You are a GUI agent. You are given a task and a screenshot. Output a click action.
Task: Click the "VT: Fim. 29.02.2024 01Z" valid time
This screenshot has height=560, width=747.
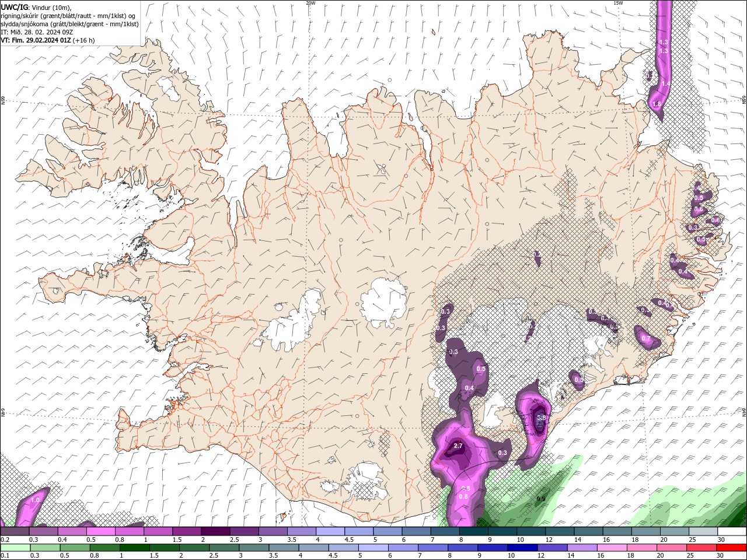pyautogui.click(x=36, y=40)
